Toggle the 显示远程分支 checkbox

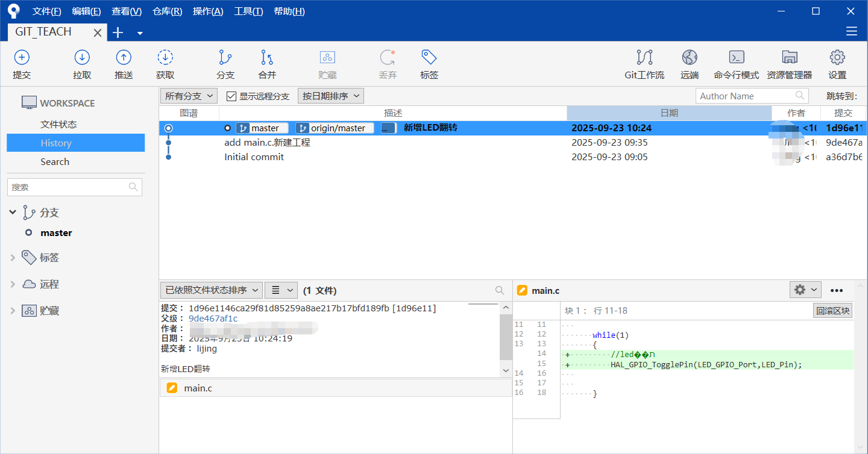[x=231, y=95]
